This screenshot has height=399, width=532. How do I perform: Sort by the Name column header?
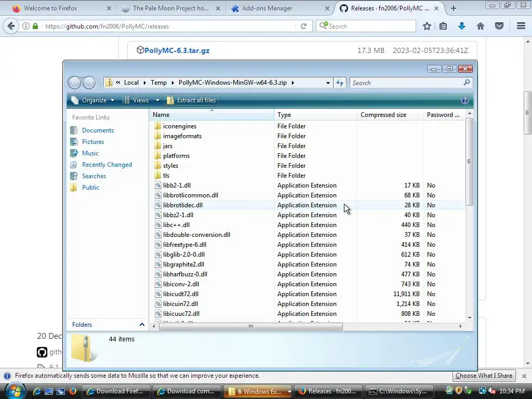(212, 115)
